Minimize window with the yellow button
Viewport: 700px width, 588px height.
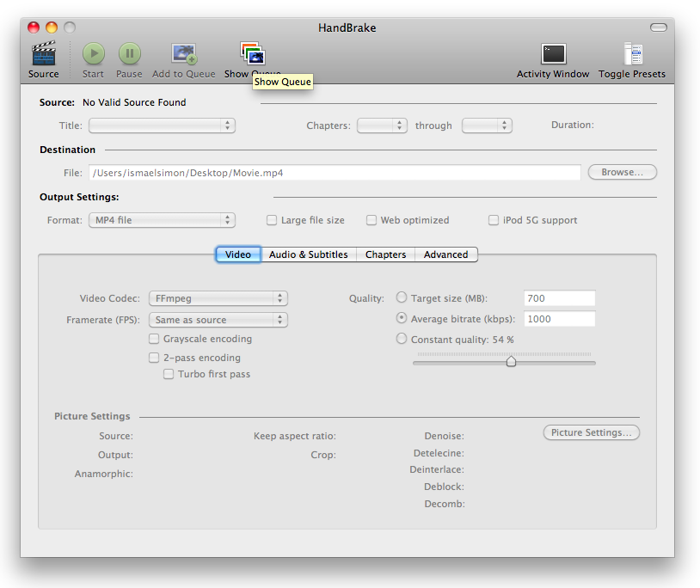click(52, 28)
